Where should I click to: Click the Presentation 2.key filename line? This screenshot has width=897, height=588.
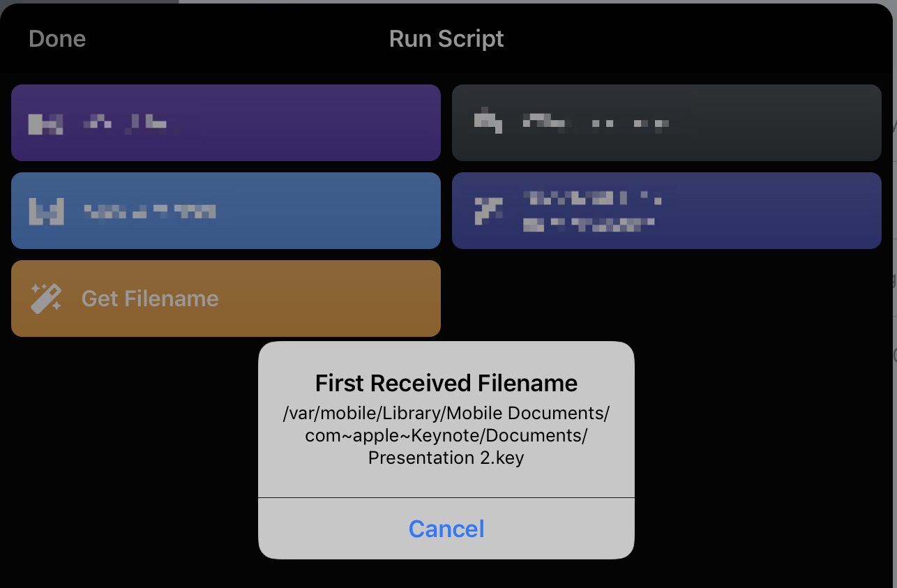point(446,458)
